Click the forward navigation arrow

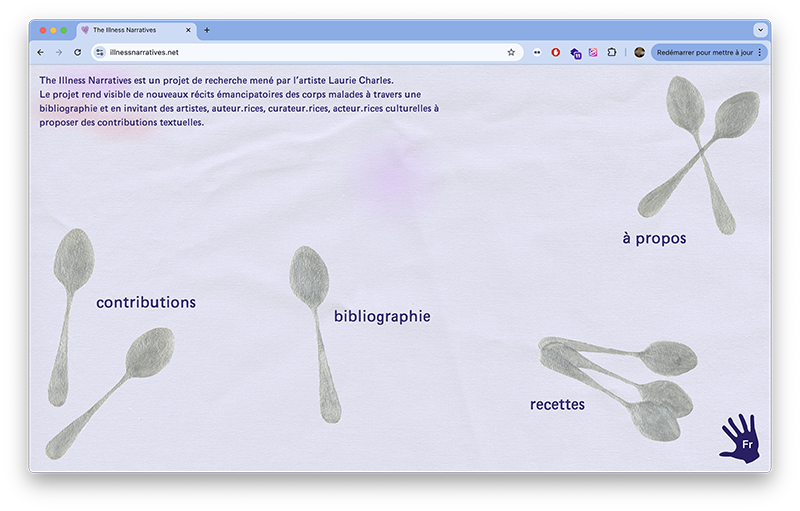click(x=59, y=53)
